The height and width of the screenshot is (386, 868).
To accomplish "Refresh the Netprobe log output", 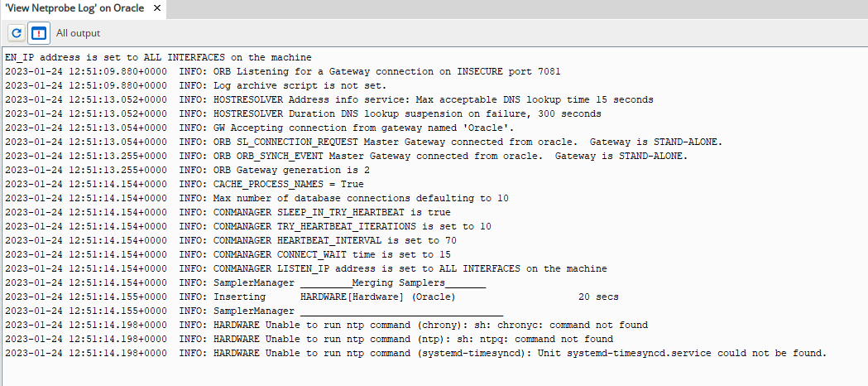I will (17, 33).
